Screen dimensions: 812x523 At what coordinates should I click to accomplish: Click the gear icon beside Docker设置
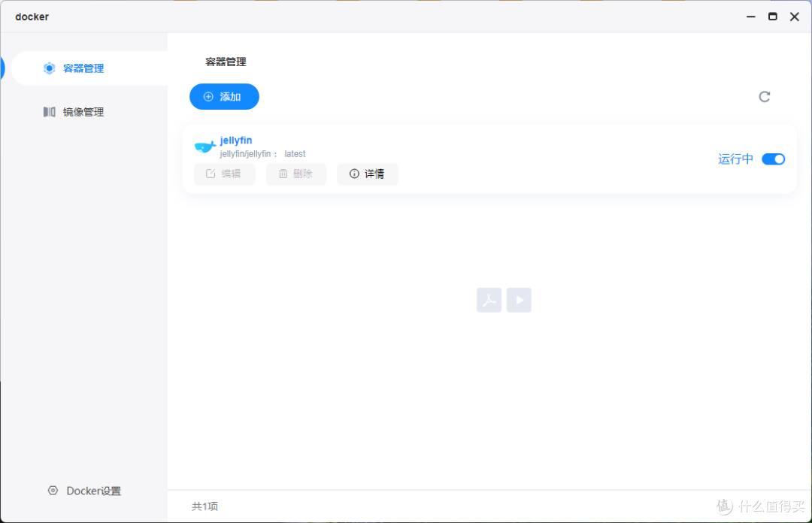(53, 491)
